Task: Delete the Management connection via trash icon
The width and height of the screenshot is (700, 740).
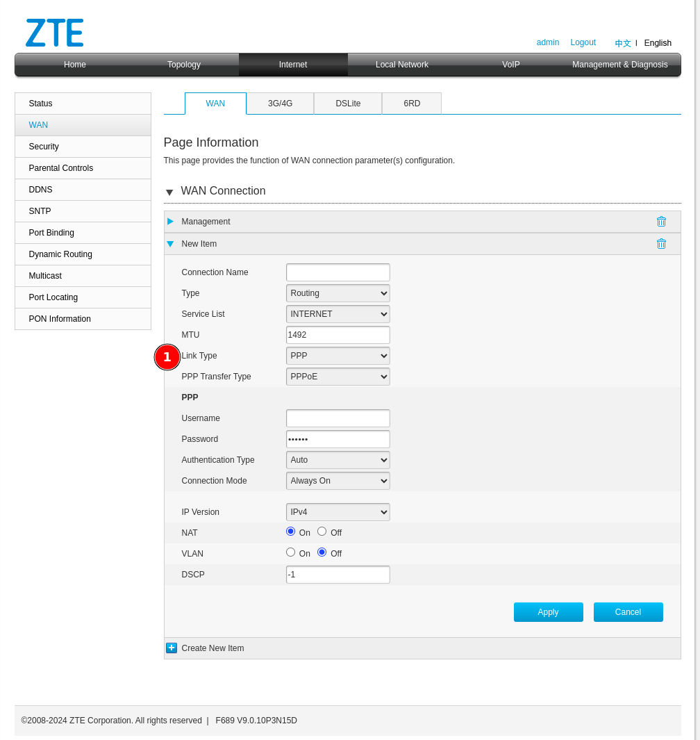Action: click(x=661, y=222)
